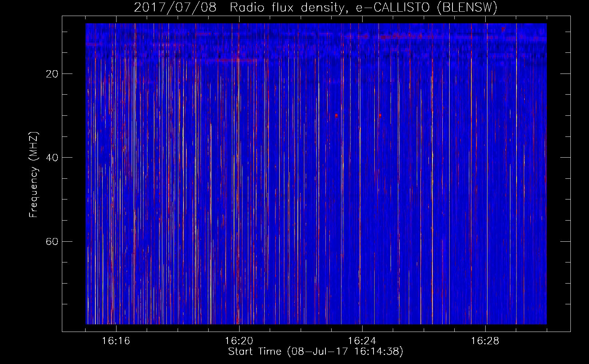Viewport: 589px width, 364px height.
Task: Click the 16:24 time tick label
Action: 362,341
